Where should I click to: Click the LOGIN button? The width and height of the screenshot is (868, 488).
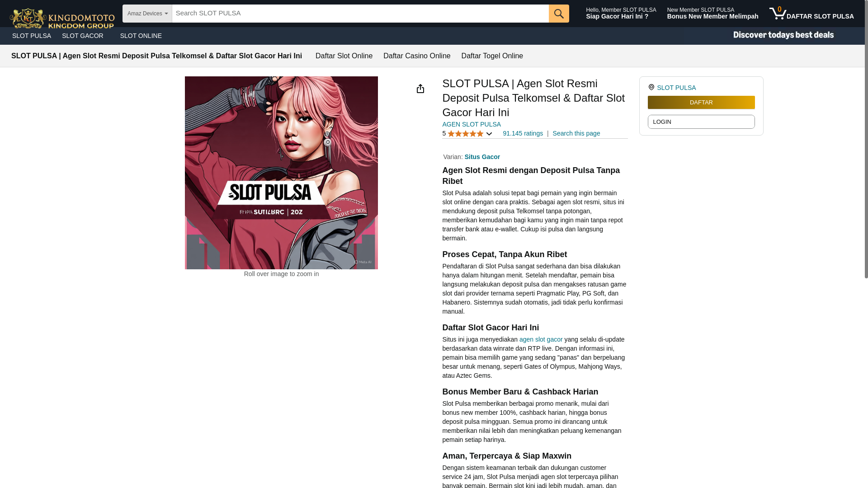point(701,122)
